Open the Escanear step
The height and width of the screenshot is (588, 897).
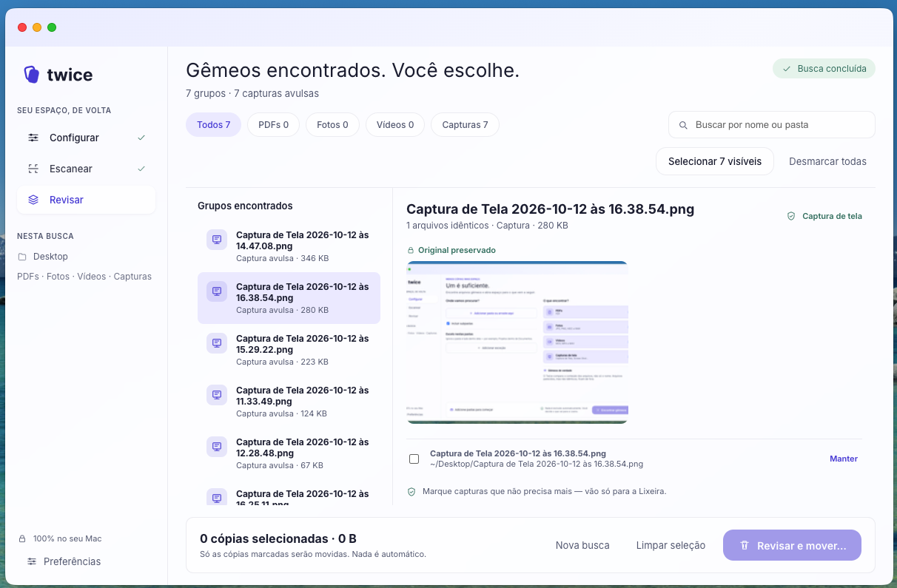(86, 169)
